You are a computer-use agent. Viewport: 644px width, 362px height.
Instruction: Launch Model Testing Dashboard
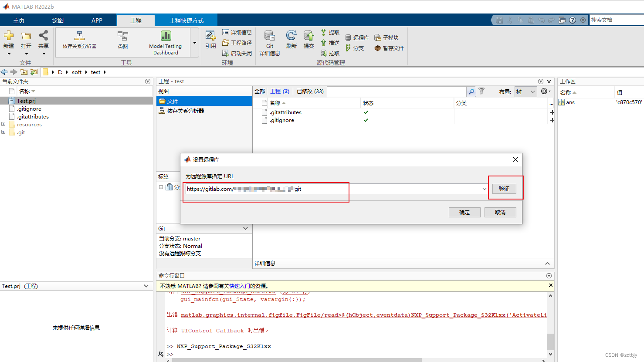[x=166, y=43]
